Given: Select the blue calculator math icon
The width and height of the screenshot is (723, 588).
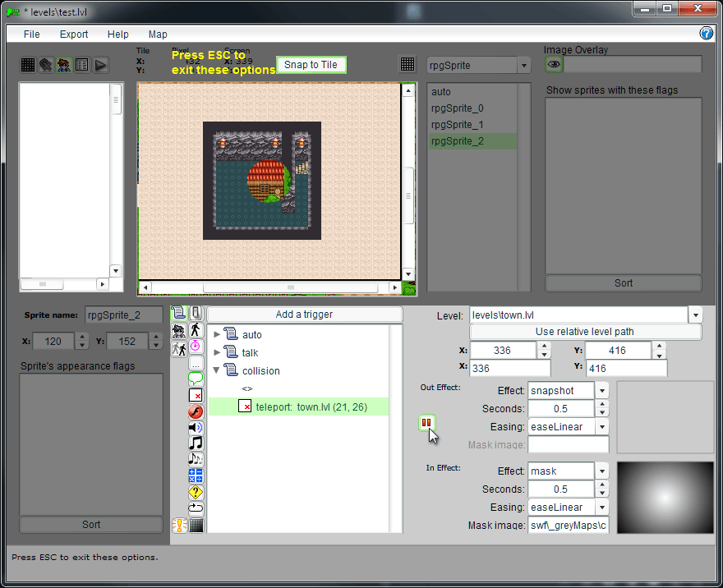Looking at the screenshot, I should (196, 476).
